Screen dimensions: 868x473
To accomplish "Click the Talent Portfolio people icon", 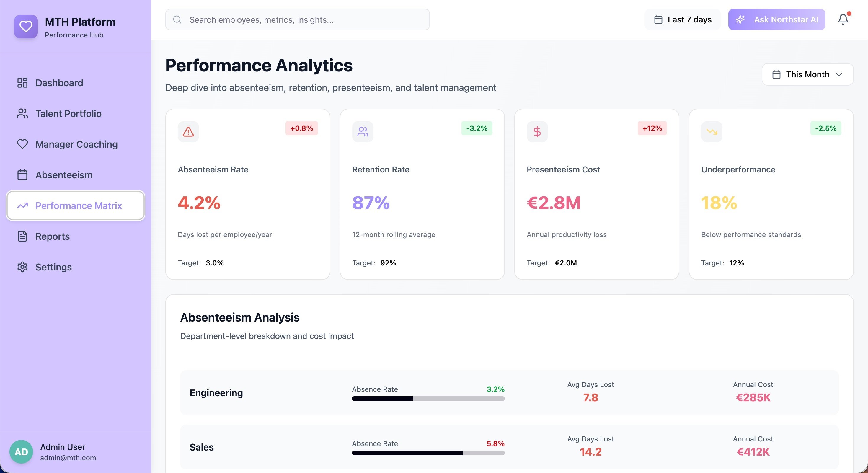I will pos(22,114).
